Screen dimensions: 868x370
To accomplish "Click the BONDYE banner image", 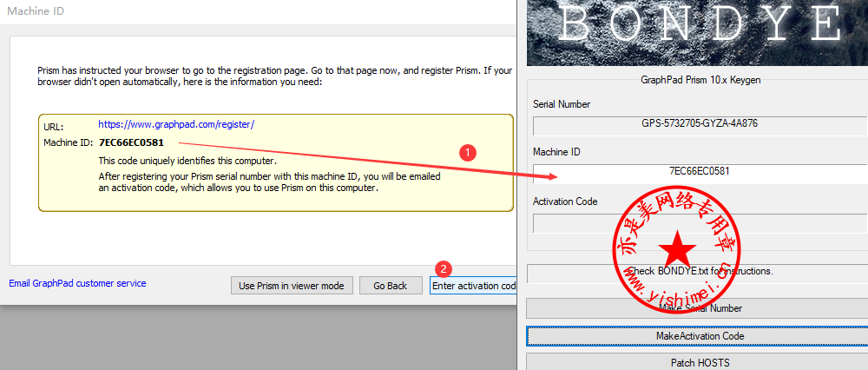I will click(697, 33).
